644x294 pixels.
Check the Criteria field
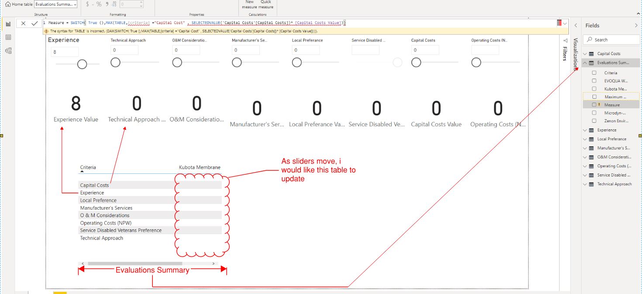tap(594, 73)
